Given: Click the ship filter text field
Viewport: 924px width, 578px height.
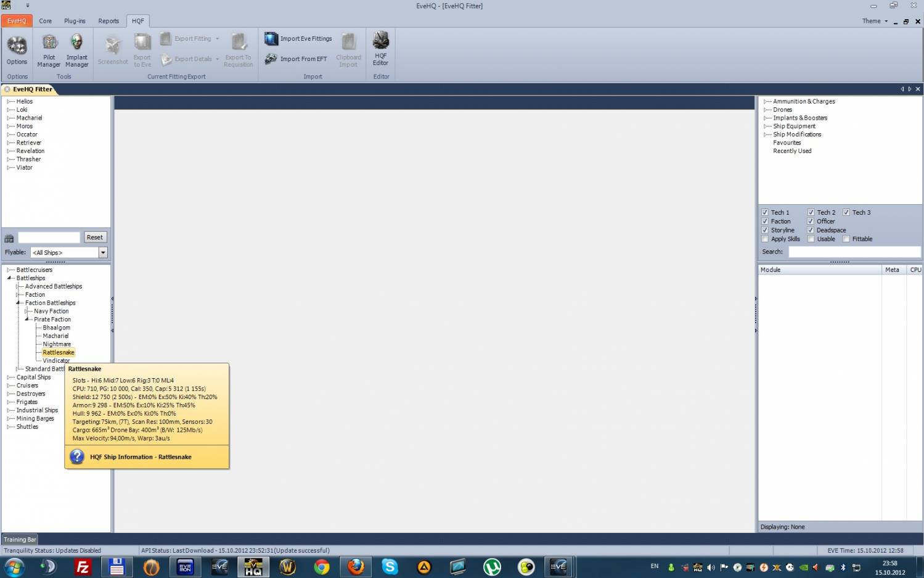Looking at the screenshot, I should pyautogui.click(x=49, y=237).
